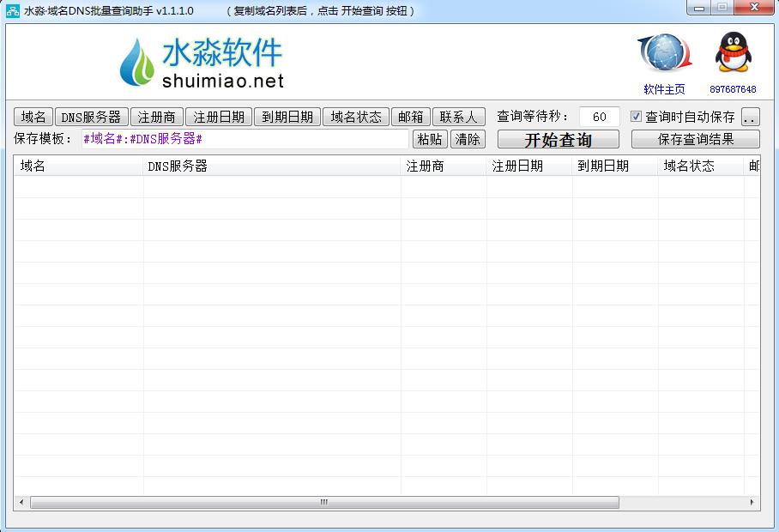Click the 开始查询 button

point(558,140)
